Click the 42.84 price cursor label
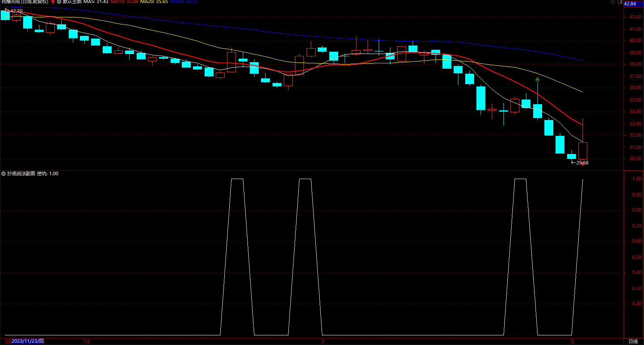644x345 pixels. click(x=634, y=4)
